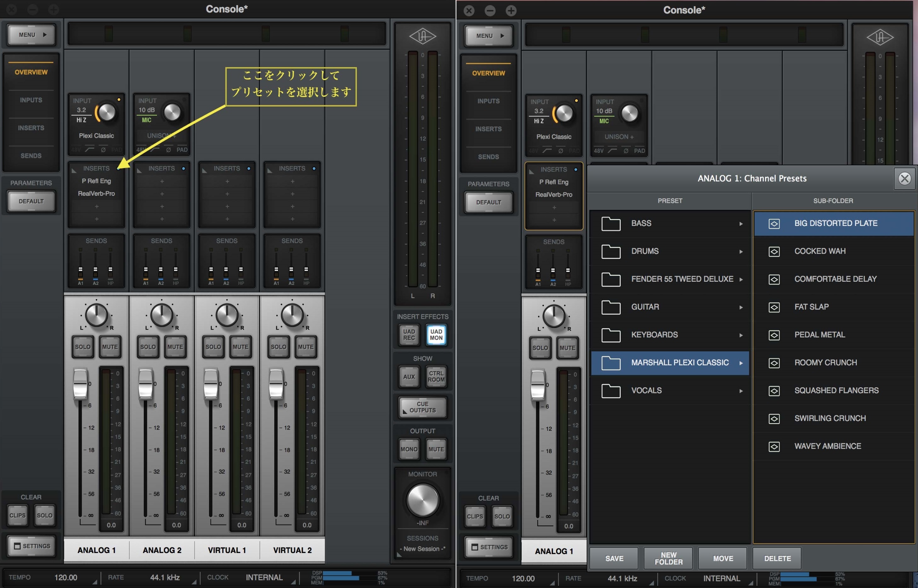This screenshot has height=588, width=918.
Task: Select the FAT SLAP preset icon
Action: tap(774, 307)
